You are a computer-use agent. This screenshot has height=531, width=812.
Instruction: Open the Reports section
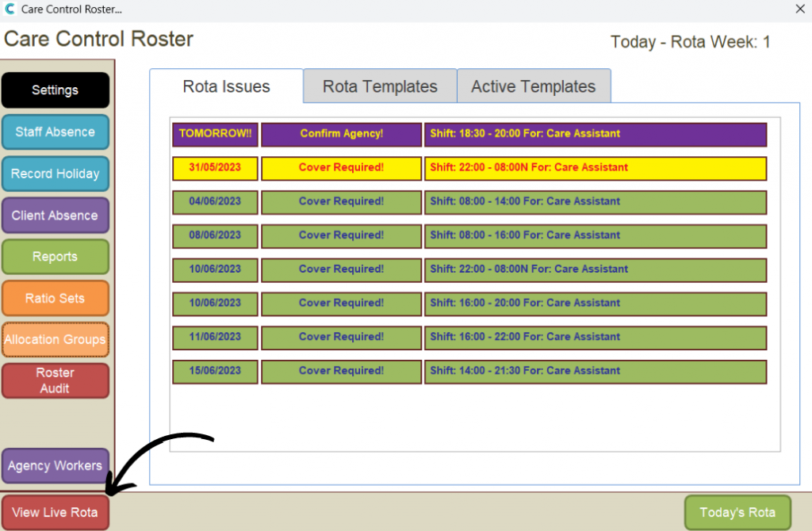click(56, 257)
